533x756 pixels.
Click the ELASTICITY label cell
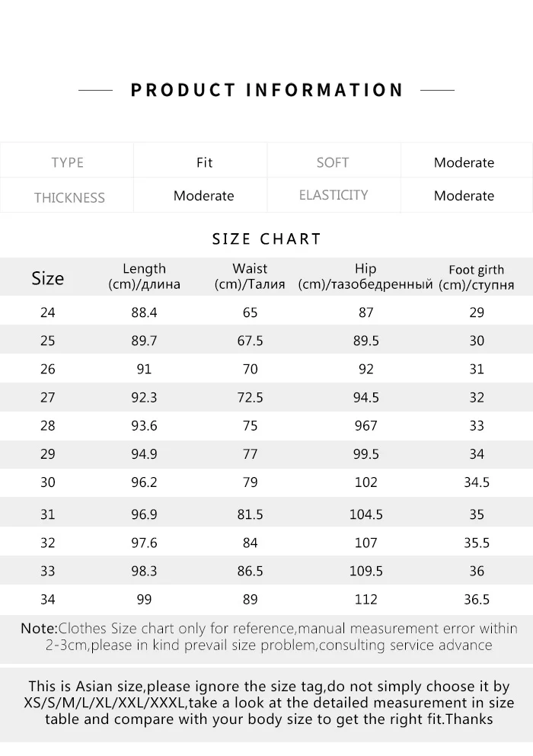click(334, 195)
